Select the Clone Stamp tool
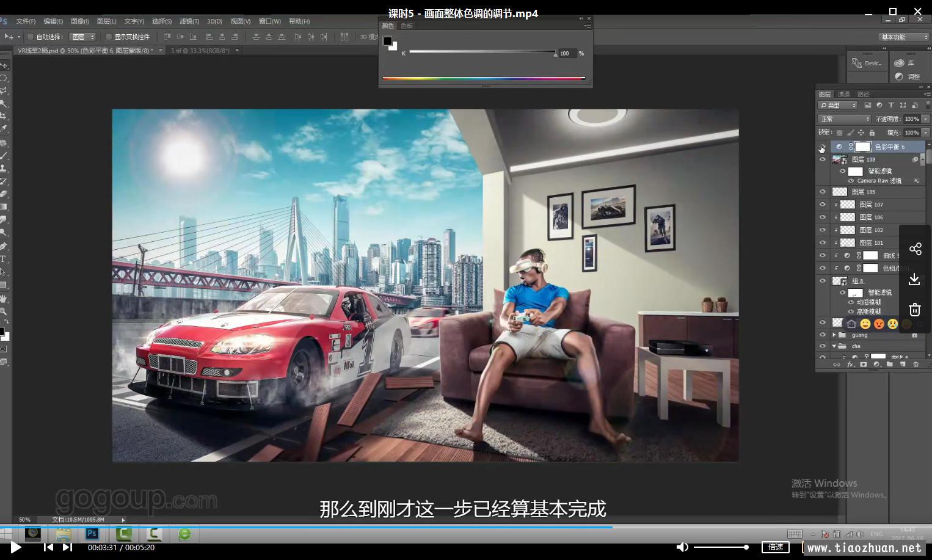The height and width of the screenshot is (560, 932). (x=4, y=168)
